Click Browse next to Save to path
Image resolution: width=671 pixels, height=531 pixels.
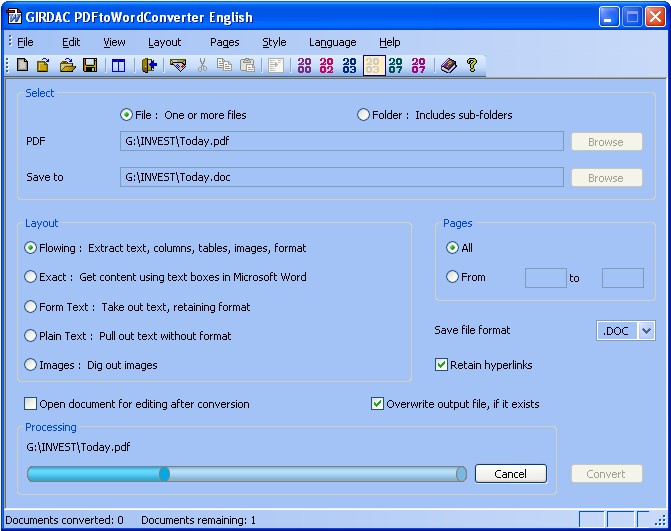606,178
